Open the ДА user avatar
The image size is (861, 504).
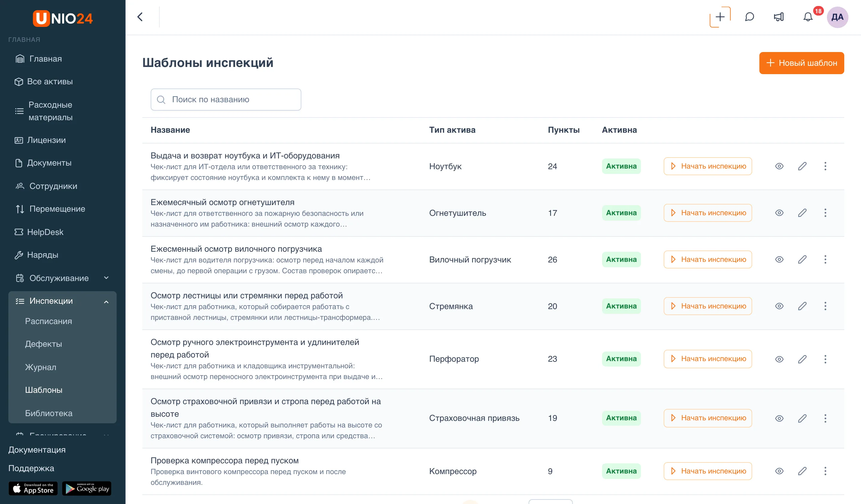[837, 17]
